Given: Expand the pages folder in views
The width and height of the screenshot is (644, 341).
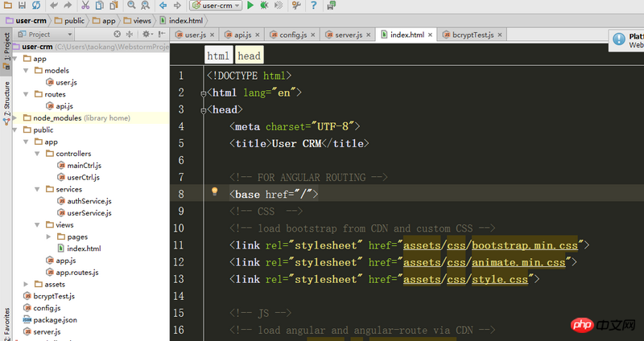Looking at the screenshot, I should 48,237.
